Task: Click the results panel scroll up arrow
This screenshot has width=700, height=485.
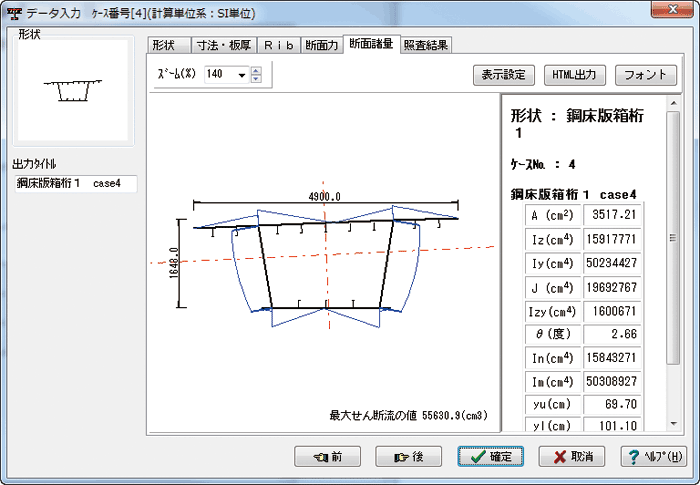Action: point(674,103)
